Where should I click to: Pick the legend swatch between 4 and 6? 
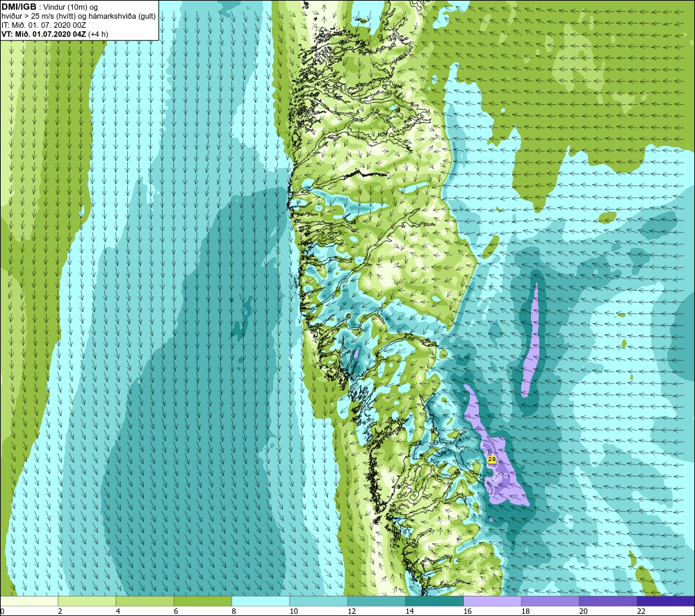pyautogui.click(x=145, y=601)
